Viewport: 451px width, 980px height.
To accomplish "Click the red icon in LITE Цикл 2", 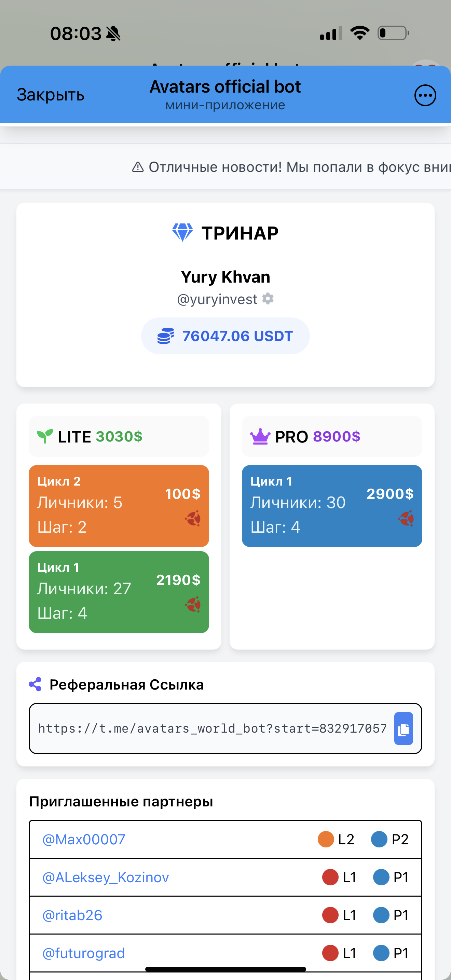I will pyautogui.click(x=193, y=518).
